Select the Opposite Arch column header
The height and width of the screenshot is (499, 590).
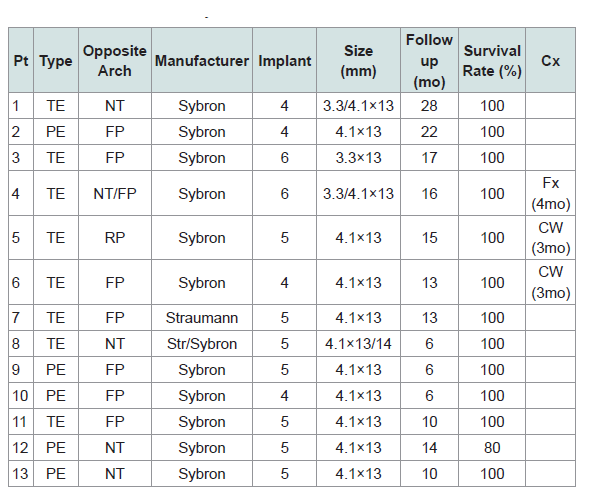pos(115,60)
